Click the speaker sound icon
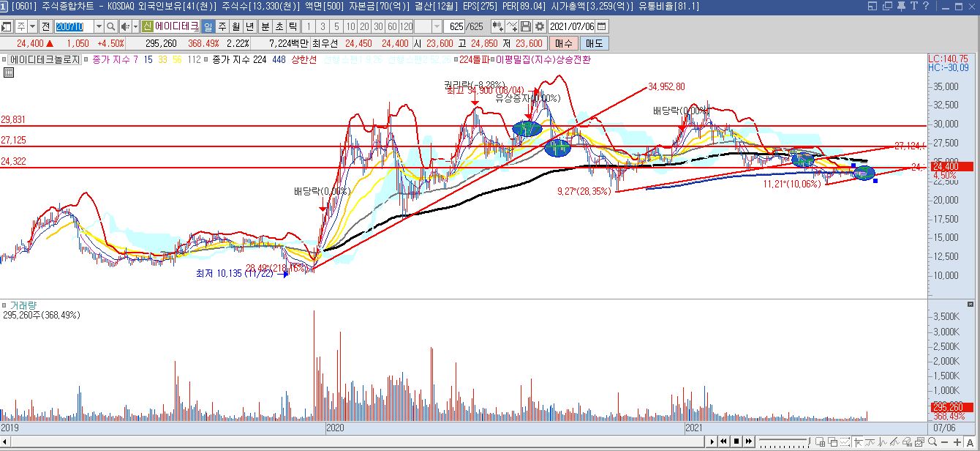This screenshot has width=980, height=451. 126,26
